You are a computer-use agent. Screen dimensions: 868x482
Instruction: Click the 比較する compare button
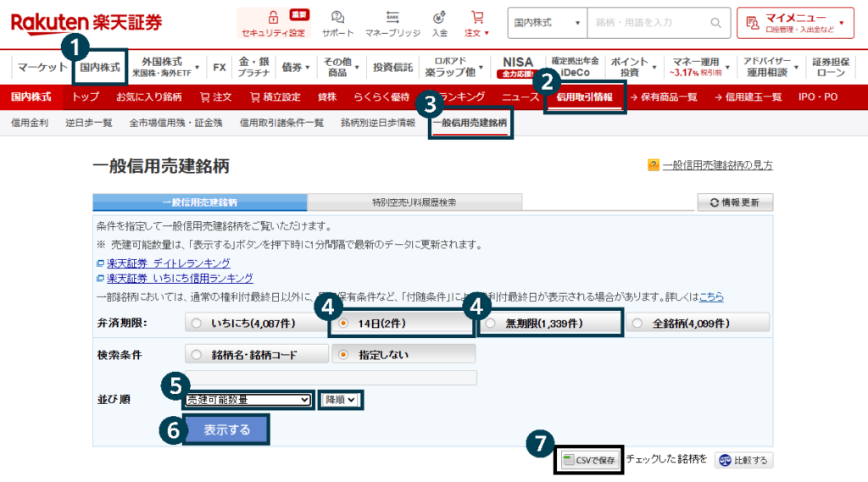[743, 460]
